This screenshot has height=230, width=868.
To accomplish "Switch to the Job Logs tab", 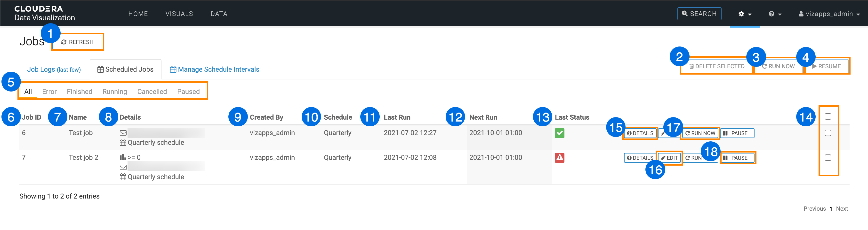I will [54, 69].
